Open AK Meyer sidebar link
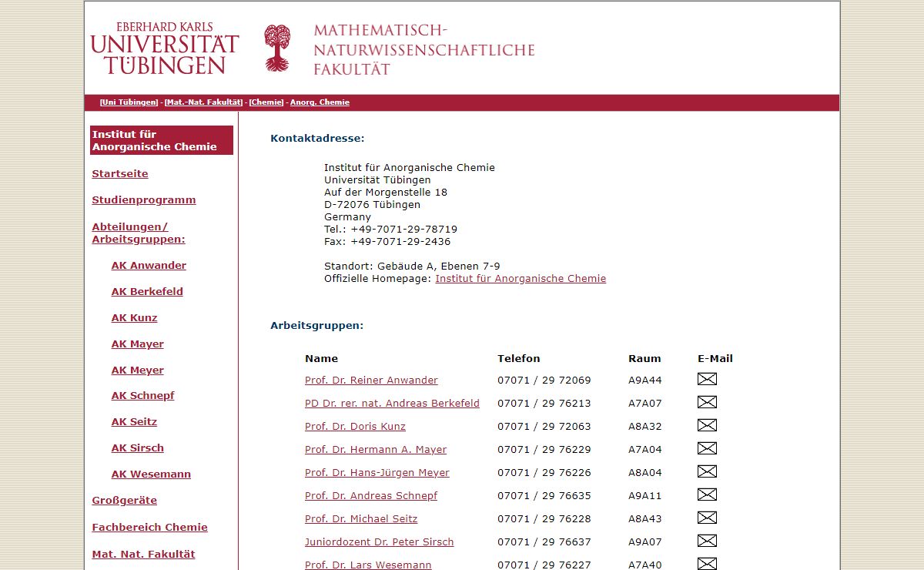Image resolution: width=924 pixels, height=570 pixels. point(138,370)
